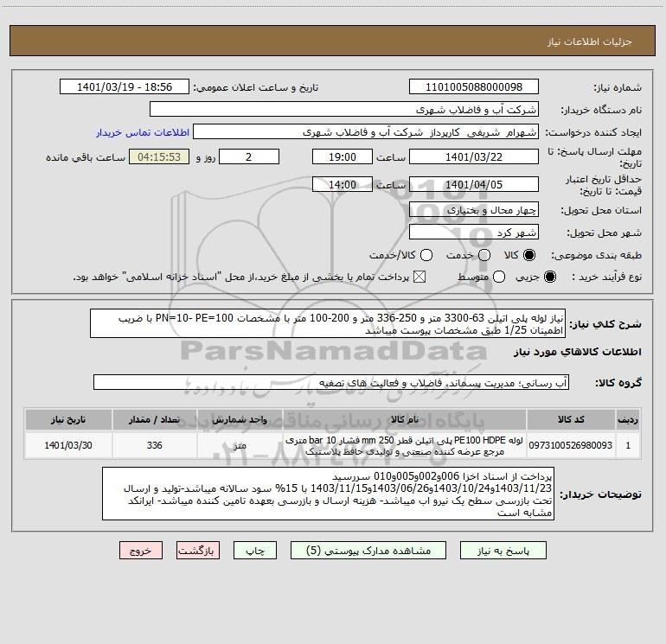Click the remaining time countdown 04:15:53
This screenshot has width=666, height=644.
click(x=159, y=156)
